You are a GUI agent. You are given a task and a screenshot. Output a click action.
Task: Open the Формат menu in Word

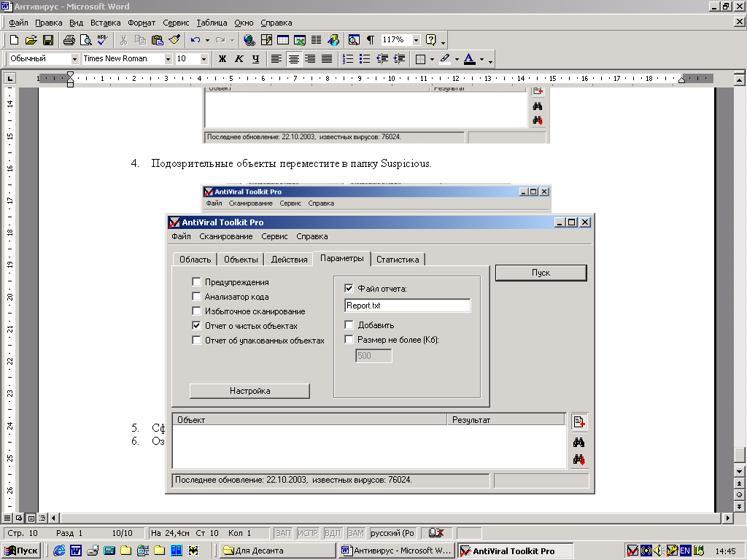(142, 23)
